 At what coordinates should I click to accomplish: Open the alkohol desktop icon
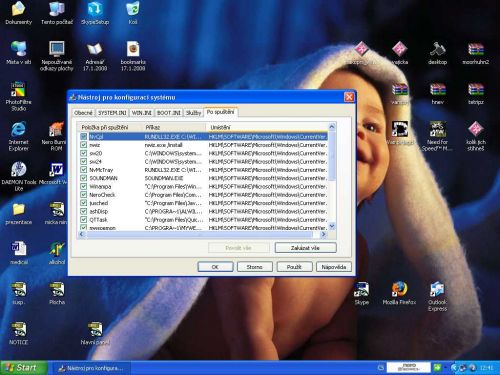point(57,253)
